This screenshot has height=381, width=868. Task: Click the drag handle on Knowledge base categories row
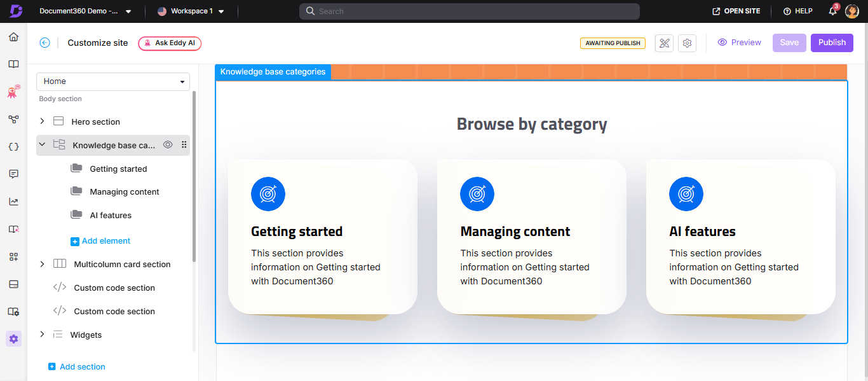tap(184, 144)
